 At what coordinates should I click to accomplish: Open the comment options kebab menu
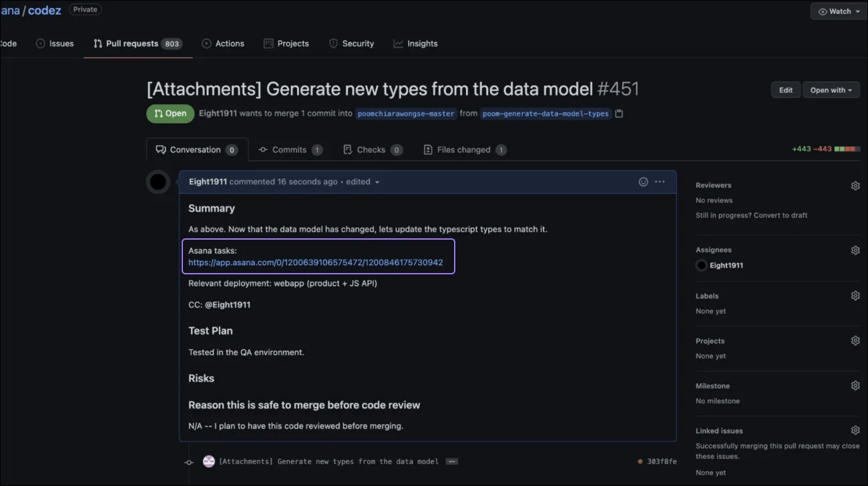point(660,182)
